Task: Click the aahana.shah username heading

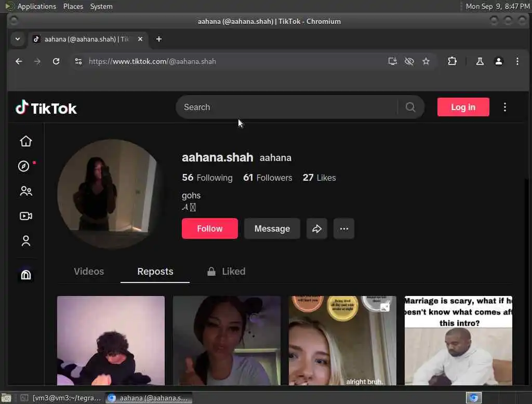Action: 218,157
